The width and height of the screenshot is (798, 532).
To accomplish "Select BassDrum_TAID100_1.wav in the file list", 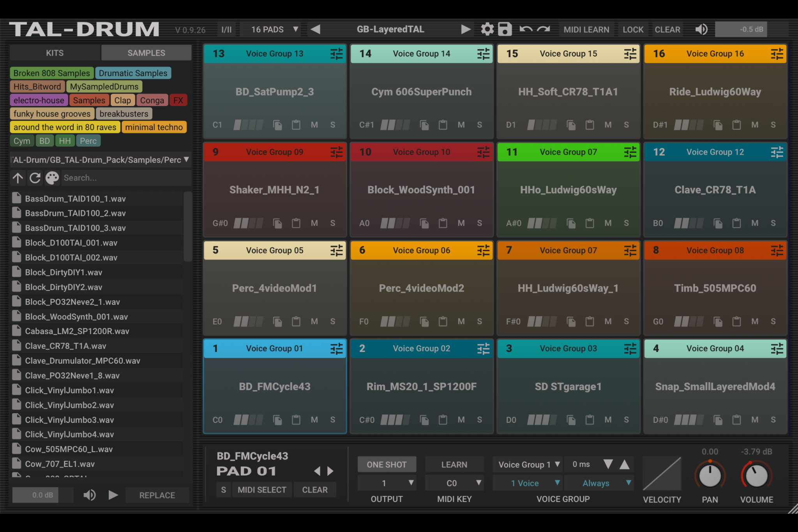I will click(x=75, y=198).
